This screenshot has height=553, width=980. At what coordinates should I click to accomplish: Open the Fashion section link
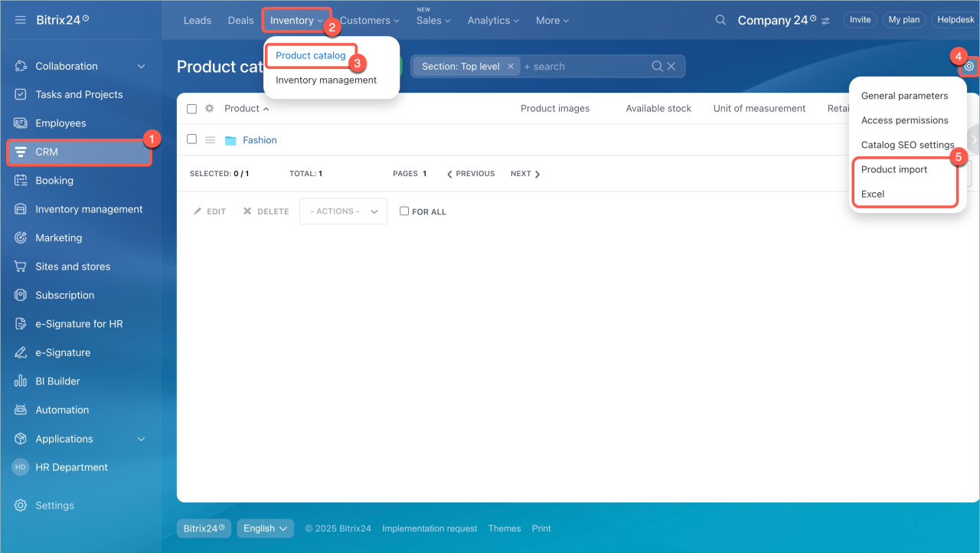point(260,140)
